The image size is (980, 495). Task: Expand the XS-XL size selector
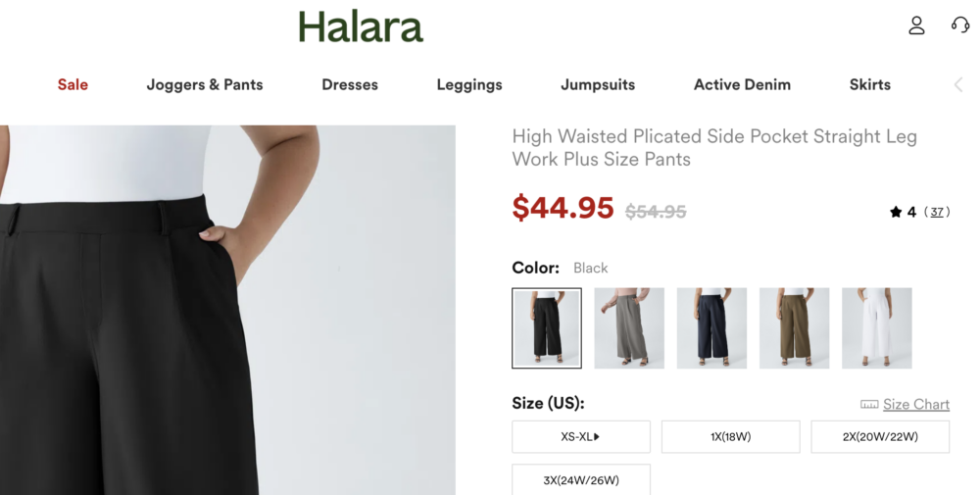pos(581,437)
